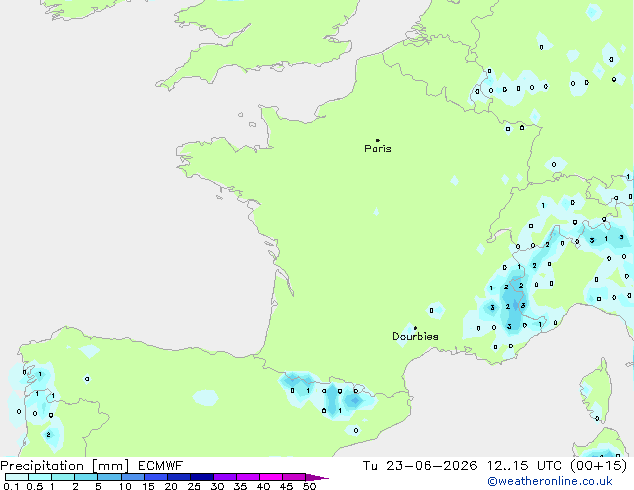Click the 'Tu 23-06-2026' date text
Image resolution: width=634 pixels, height=490 pixels.
(x=420, y=466)
